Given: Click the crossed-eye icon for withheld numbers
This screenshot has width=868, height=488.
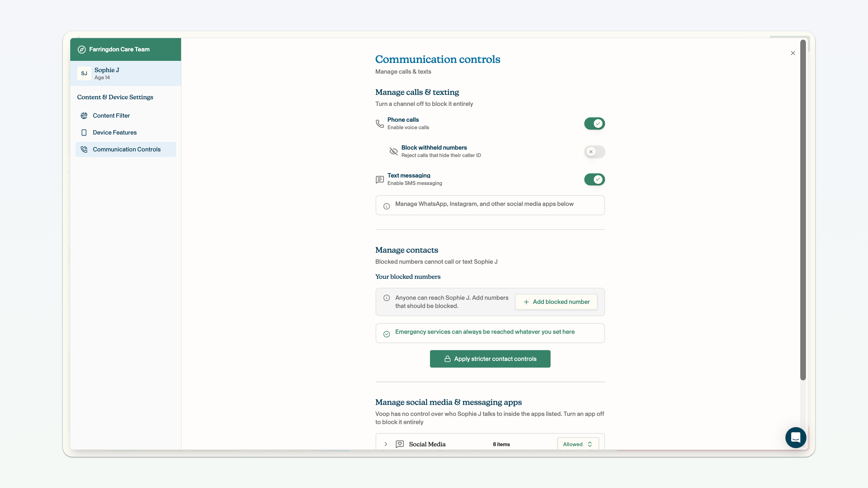Looking at the screenshot, I should [394, 151].
